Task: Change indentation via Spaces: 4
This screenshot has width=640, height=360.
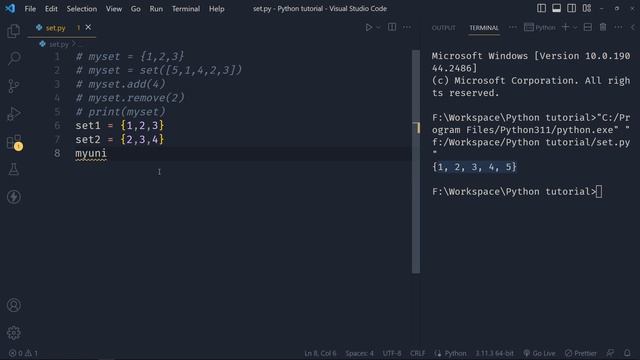Action: (x=359, y=353)
